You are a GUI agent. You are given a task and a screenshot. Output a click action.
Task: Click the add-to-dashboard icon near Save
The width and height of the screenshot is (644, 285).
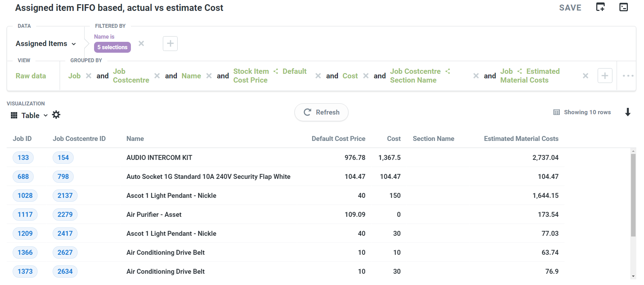click(x=600, y=7)
